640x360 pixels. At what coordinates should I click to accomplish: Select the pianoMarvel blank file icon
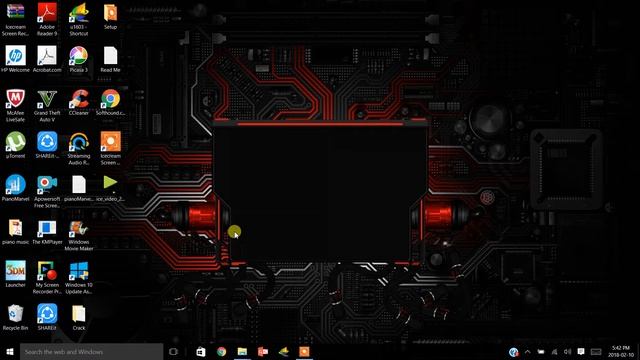(79, 188)
